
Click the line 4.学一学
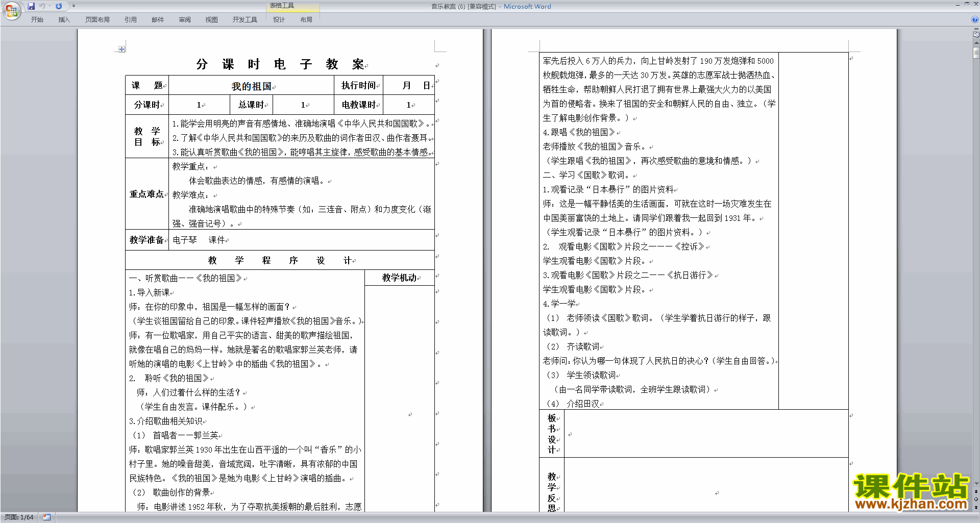click(x=559, y=304)
